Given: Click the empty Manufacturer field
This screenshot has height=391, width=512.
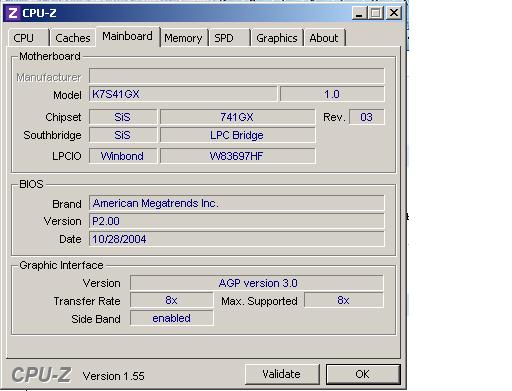Looking at the screenshot, I should click(x=237, y=76).
